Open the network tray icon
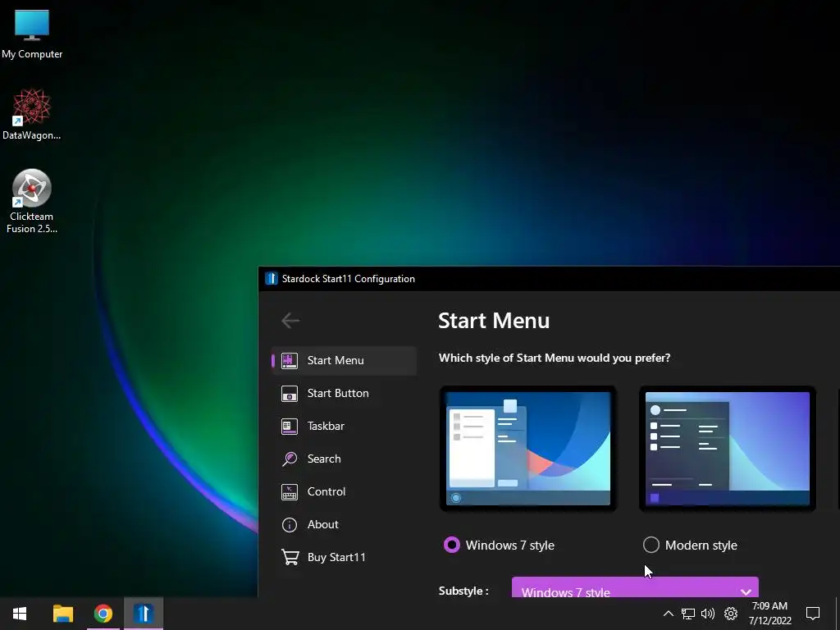This screenshot has width=840, height=630. 688,614
